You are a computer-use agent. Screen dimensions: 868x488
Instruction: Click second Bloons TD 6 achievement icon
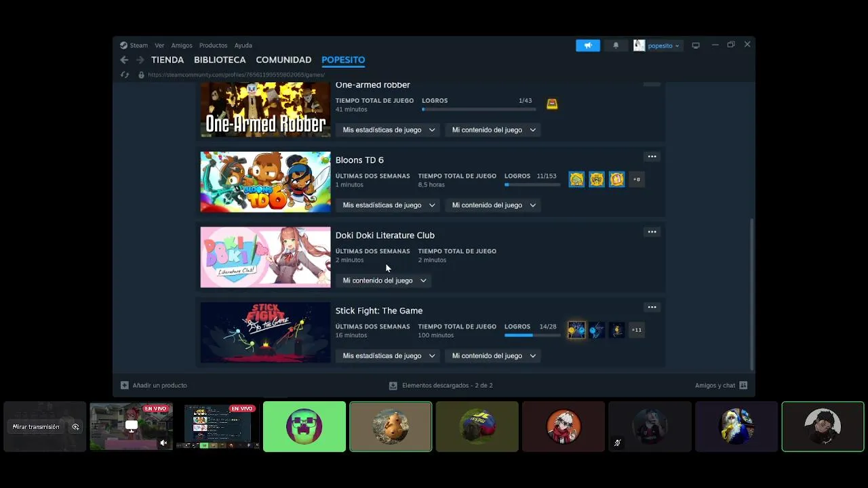tap(597, 180)
